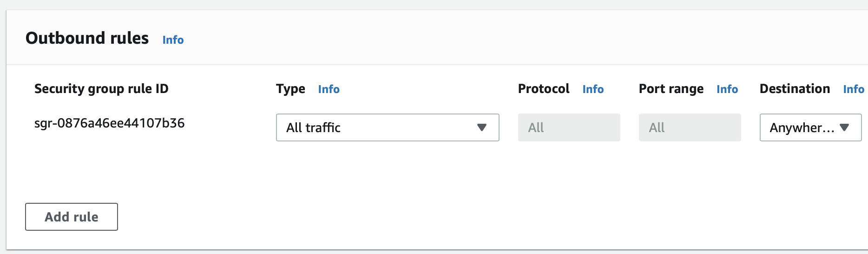Click the disabled Port range All field
Image resolution: width=868 pixels, height=254 pixels.
(690, 127)
